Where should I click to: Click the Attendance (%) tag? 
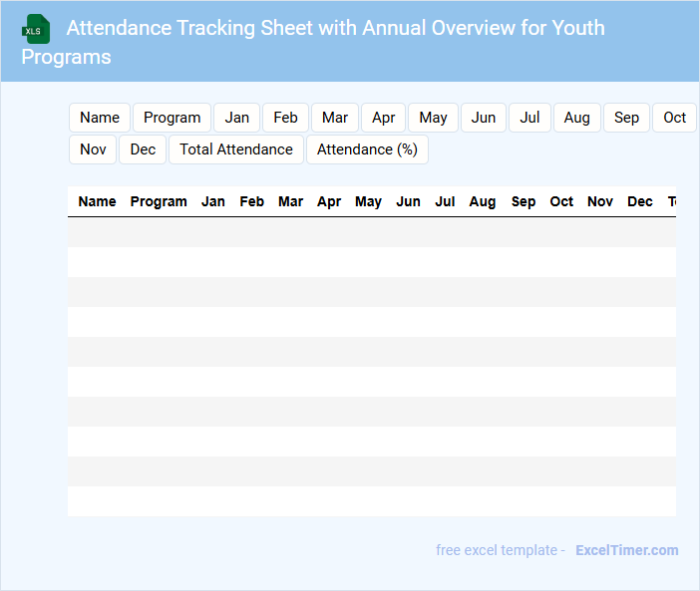367,149
